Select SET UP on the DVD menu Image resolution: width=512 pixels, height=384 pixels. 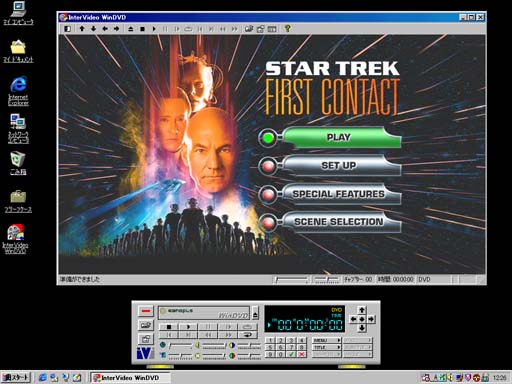(341, 165)
